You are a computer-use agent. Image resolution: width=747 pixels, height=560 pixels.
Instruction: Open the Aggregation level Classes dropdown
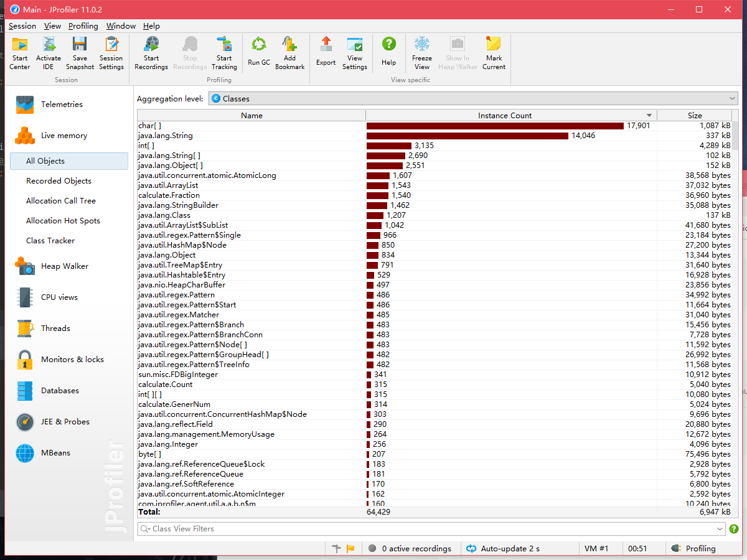[x=473, y=98]
